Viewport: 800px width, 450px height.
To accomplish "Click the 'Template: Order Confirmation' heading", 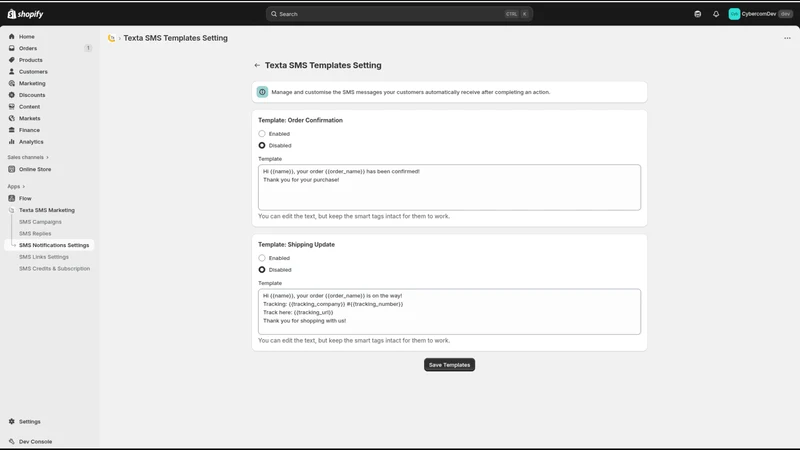I will point(301,120).
